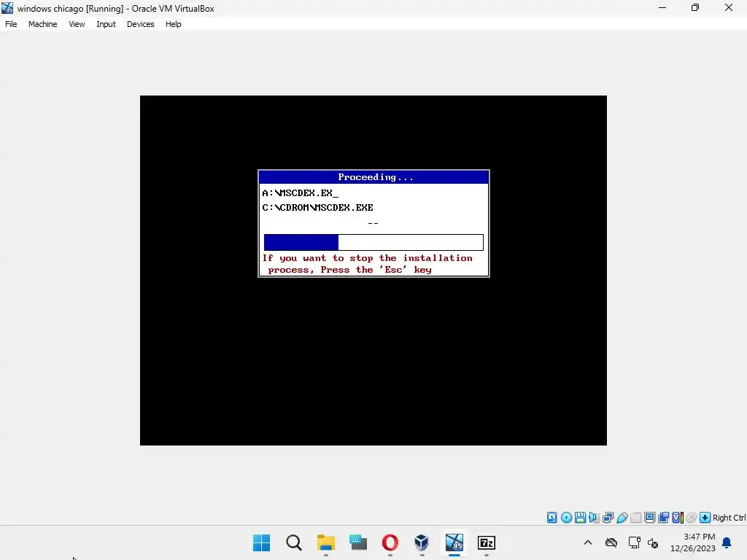
Task: Open VirtualBox Manager from the taskbar
Action: coord(422,542)
